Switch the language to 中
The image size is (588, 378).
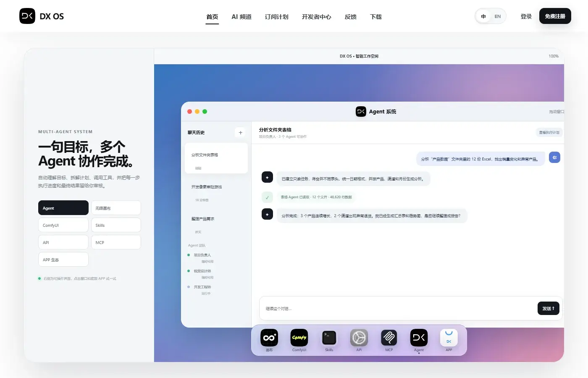(483, 16)
